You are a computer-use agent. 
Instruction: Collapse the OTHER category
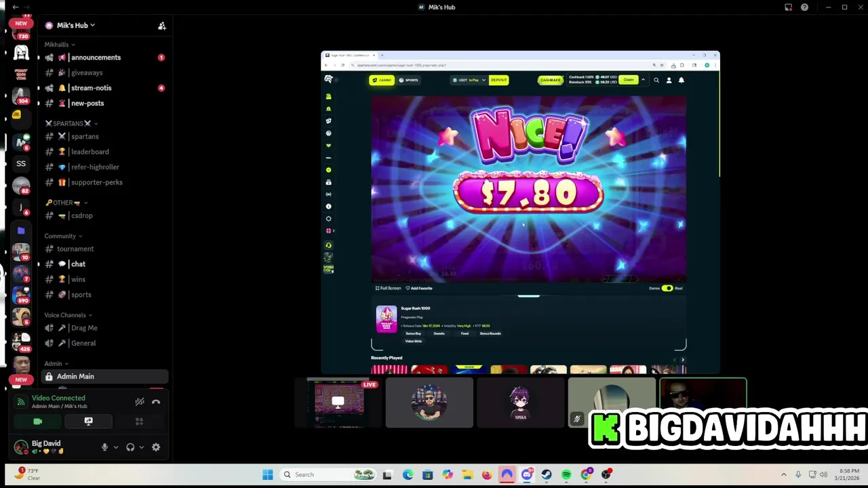coord(66,203)
